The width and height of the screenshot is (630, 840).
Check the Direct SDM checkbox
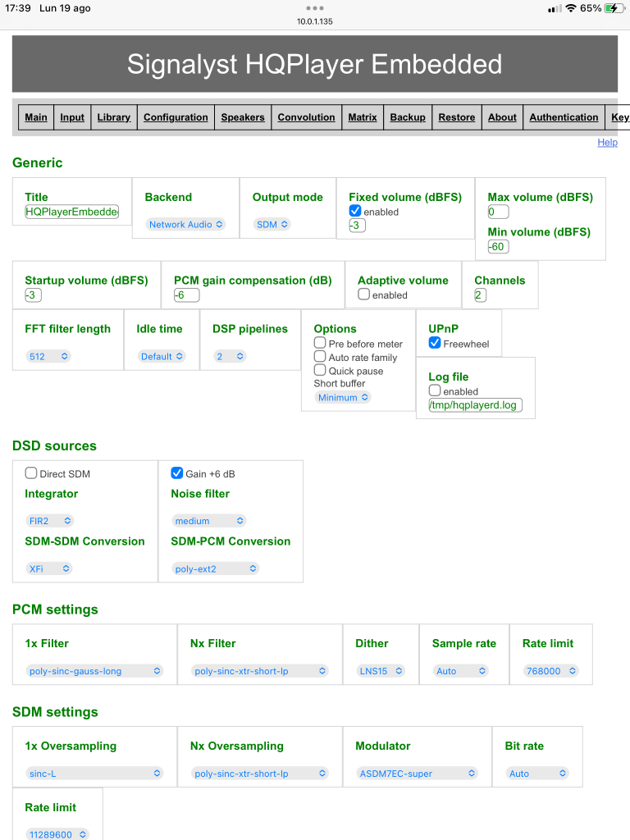(31, 473)
